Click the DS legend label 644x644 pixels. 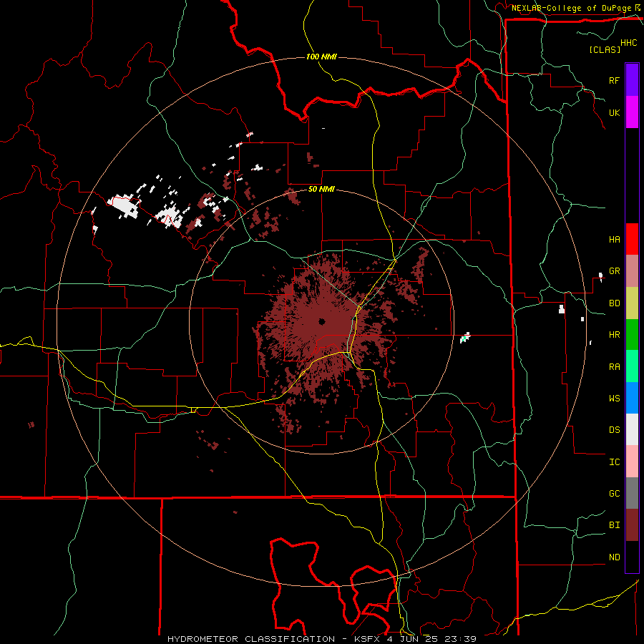pos(614,430)
